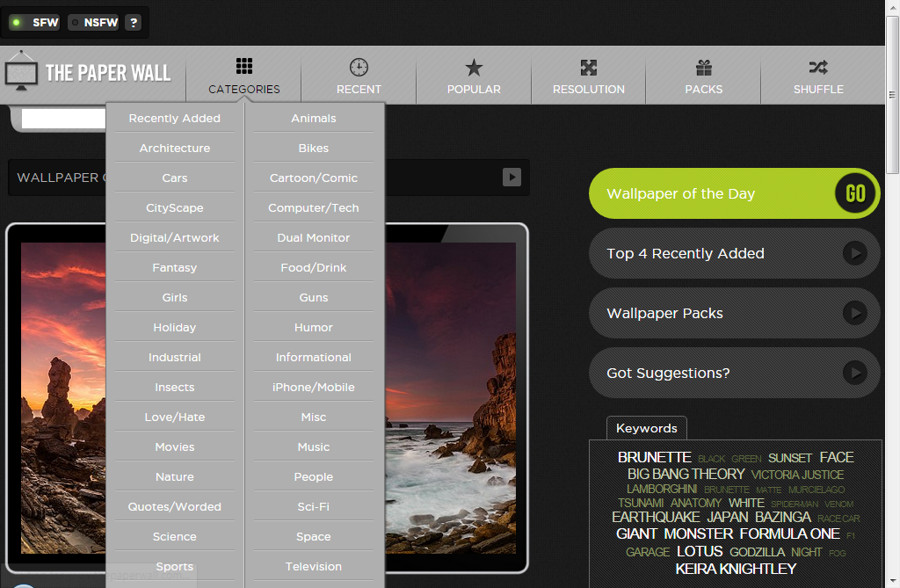900x588 pixels.
Task: Choose the Television category
Action: (x=313, y=566)
